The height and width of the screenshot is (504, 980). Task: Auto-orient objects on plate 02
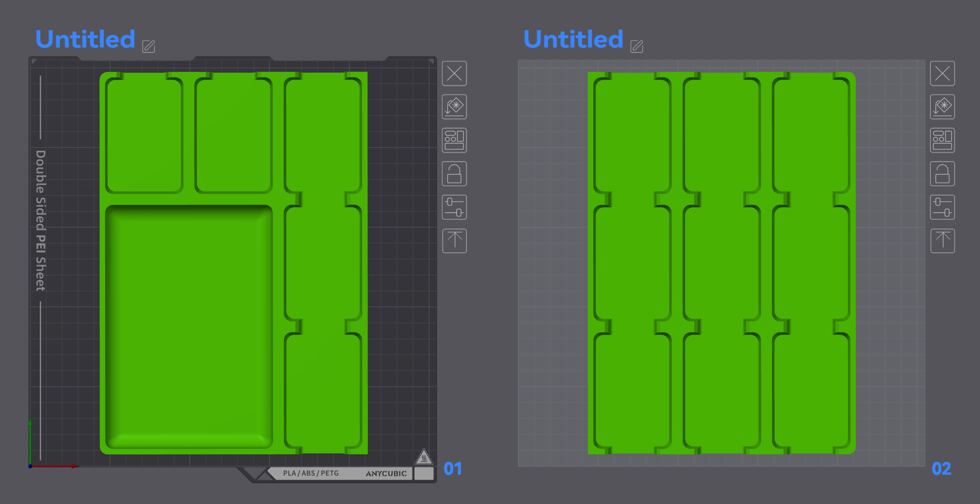(942, 107)
